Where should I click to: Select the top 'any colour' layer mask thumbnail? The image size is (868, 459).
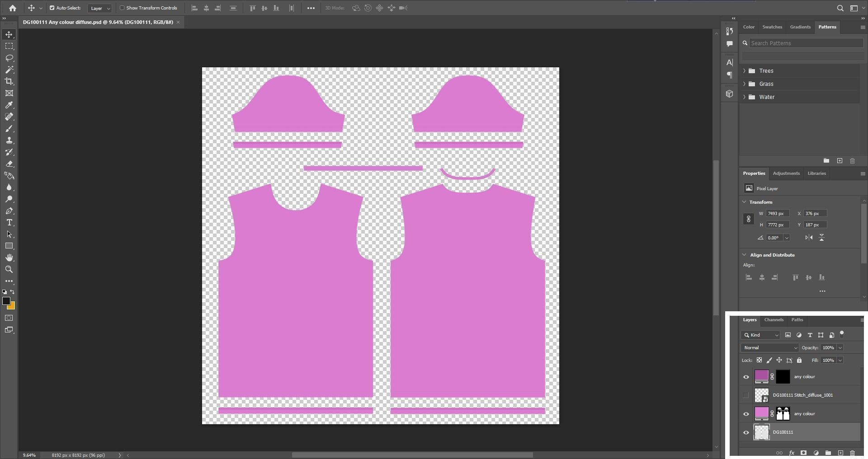[x=783, y=377]
